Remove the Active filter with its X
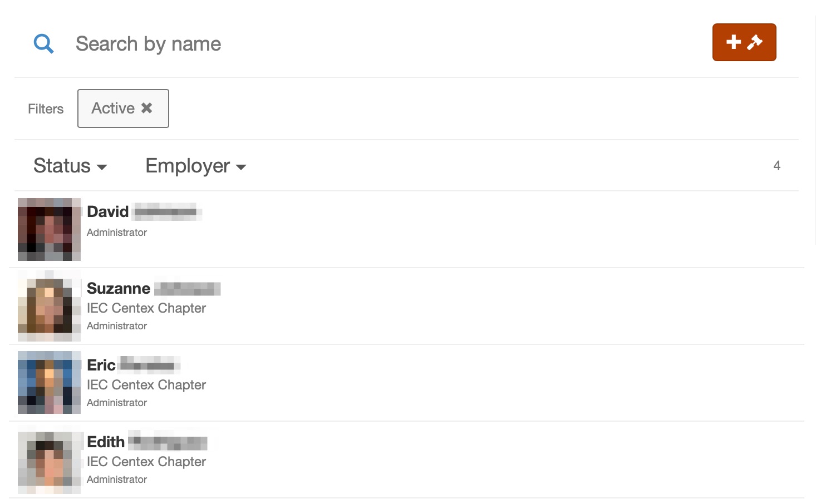The width and height of the screenshot is (816, 504). point(147,108)
